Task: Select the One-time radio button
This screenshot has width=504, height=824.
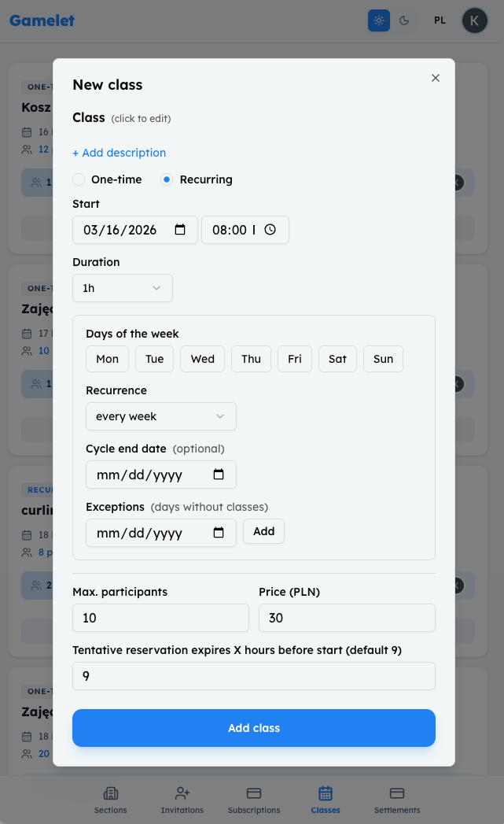Action: (x=79, y=179)
